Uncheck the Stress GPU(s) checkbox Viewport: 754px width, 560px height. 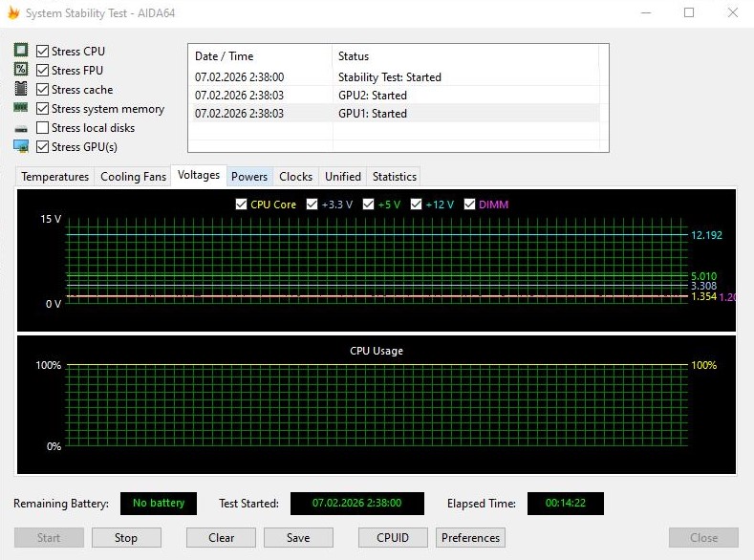[42, 147]
